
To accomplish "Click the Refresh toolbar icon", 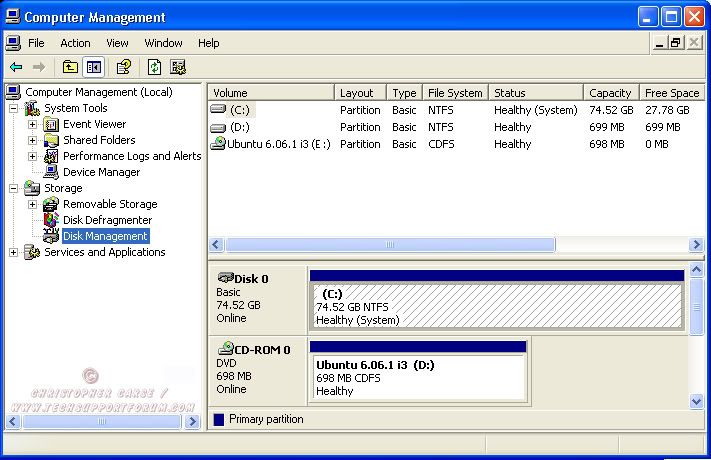I will click(154, 67).
